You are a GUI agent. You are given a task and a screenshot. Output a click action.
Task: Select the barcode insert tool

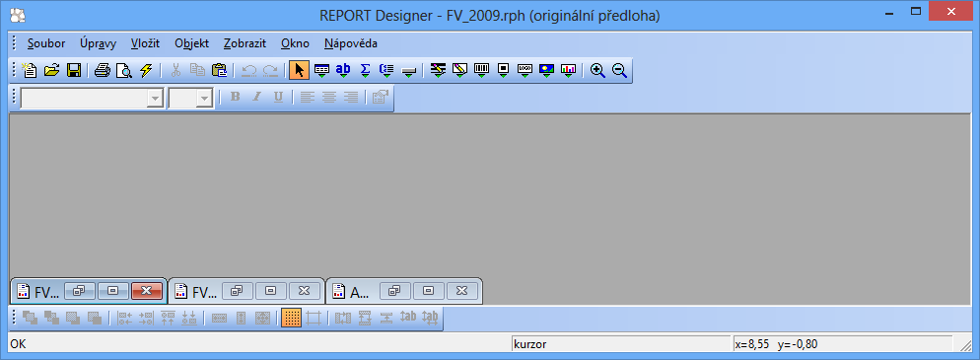[482, 70]
